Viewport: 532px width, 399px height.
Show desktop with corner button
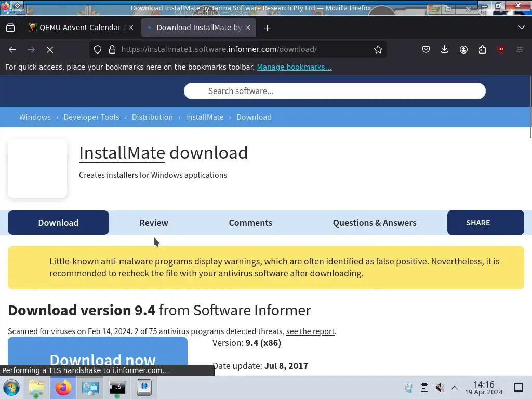coord(518,388)
